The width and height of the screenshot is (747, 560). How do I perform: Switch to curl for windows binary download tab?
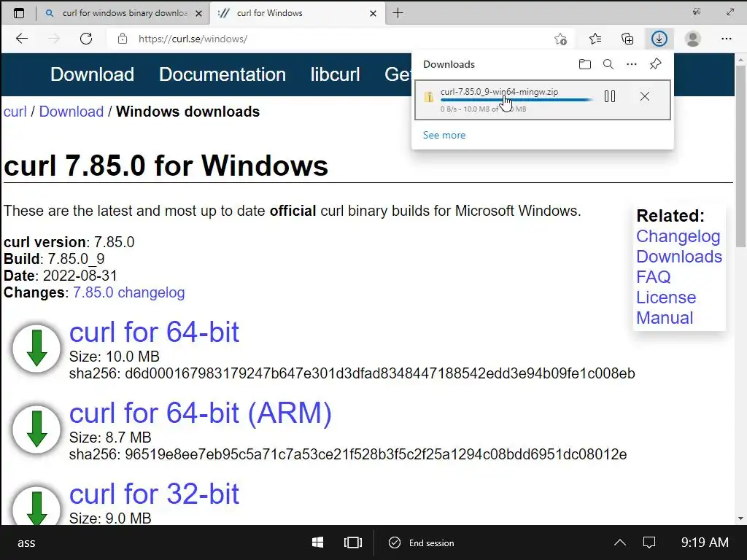(x=124, y=13)
